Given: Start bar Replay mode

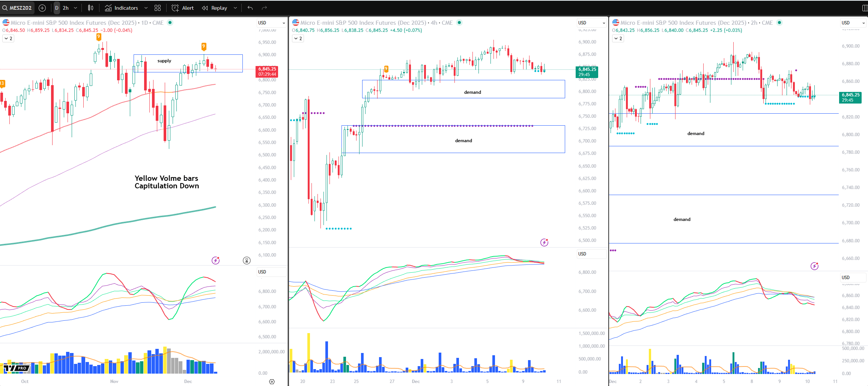Looking at the screenshot, I should click(215, 8).
